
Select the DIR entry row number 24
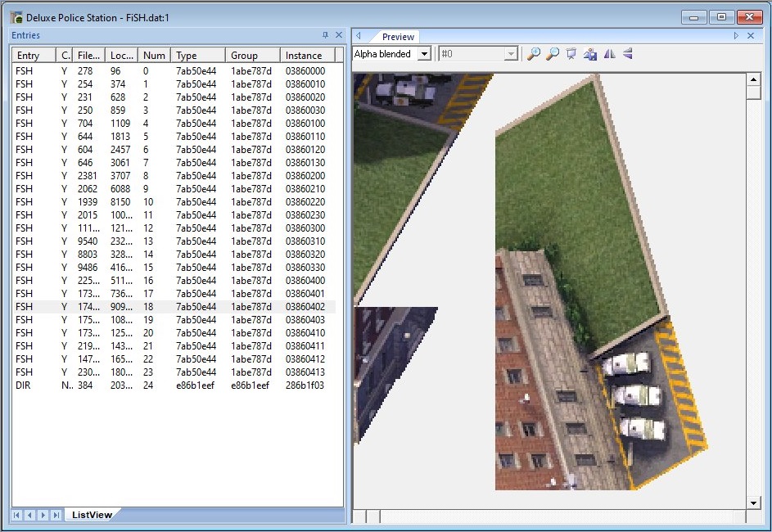[174, 385]
